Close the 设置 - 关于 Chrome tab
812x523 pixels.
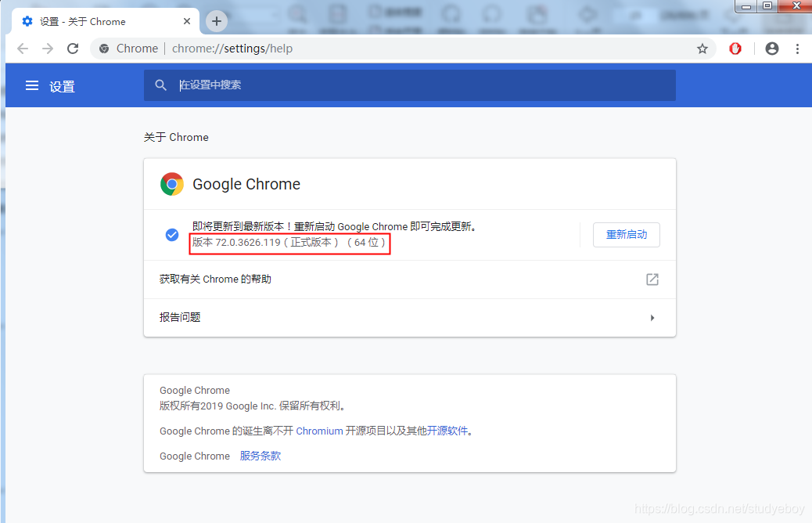point(187,21)
